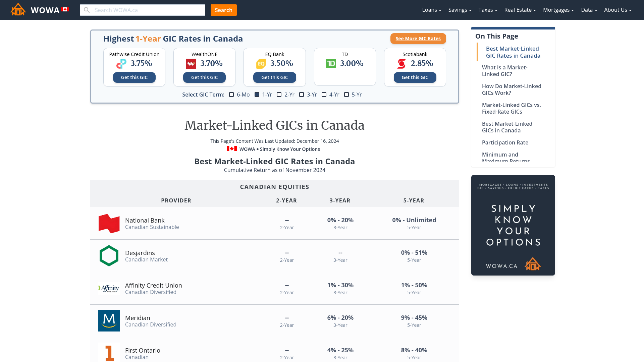Screen dimensions: 644x362
Task: Open the Data dropdown menu
Action: point(589,10)
